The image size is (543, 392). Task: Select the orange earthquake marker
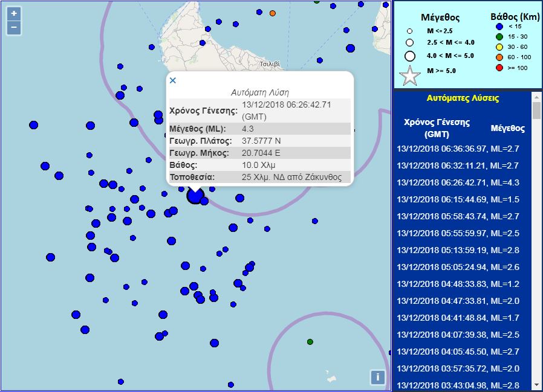click(x=273, y=13)
